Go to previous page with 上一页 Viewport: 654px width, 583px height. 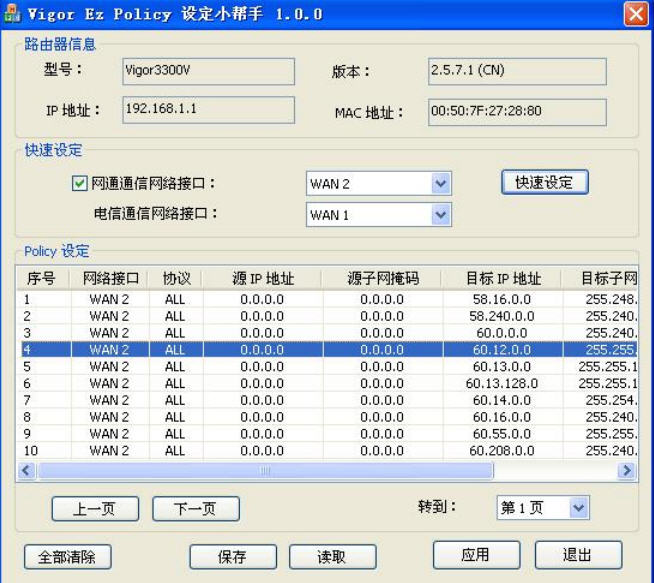pyautogui.click(x=95, y=509)
